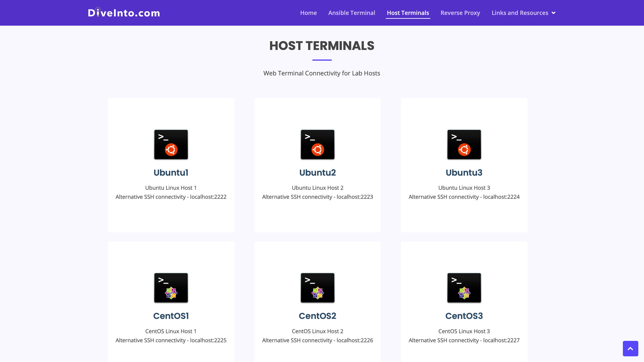This screenshot has height=362, width=644.
Task: Open the Ansible Terminal nav item
Action: click(x=352, y=13)
